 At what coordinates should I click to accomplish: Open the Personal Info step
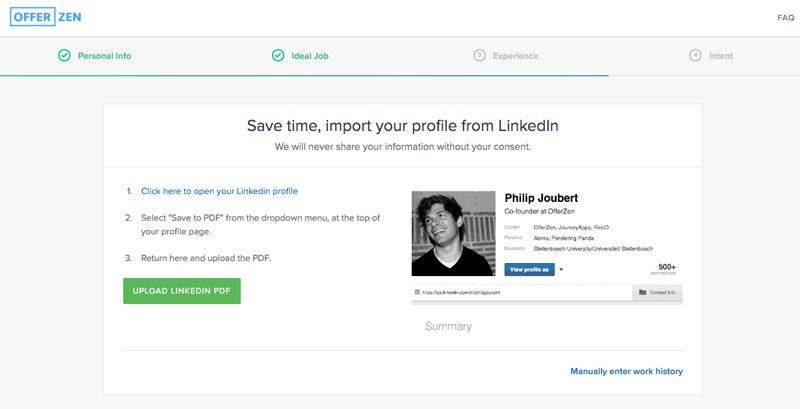click(x=104, y=56)
